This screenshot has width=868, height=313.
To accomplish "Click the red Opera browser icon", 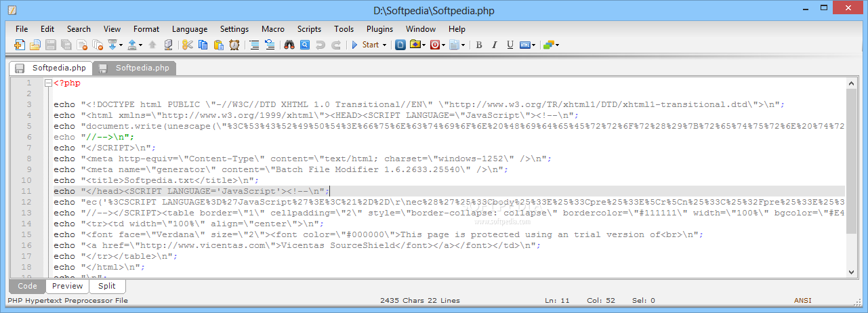I will 435,45.
